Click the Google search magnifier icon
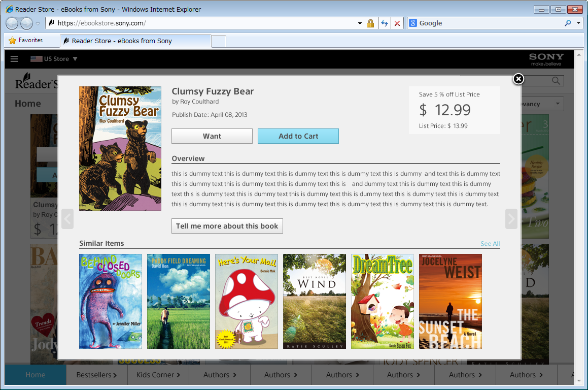Screen dimensions: 588x390 coord(568,23)
